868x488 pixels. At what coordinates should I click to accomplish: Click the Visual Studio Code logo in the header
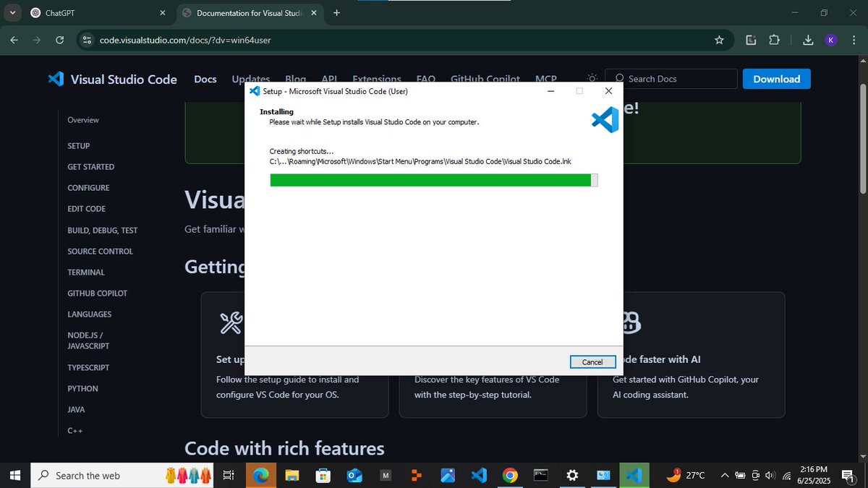tap(56, 80)
